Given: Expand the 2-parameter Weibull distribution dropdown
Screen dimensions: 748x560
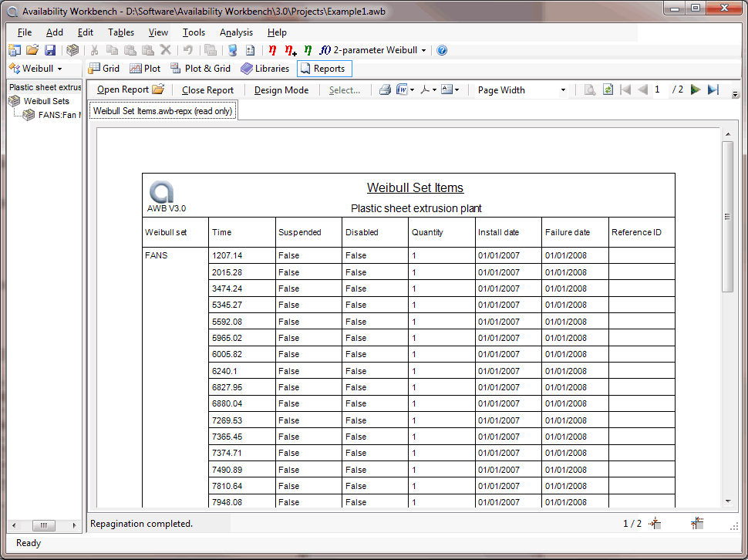Looking at the screenshot, I should 423,50.
